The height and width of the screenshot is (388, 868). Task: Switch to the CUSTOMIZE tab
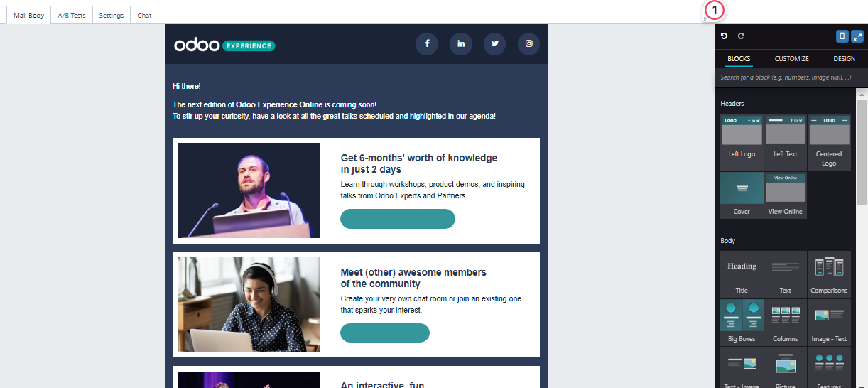pos(791,59)
